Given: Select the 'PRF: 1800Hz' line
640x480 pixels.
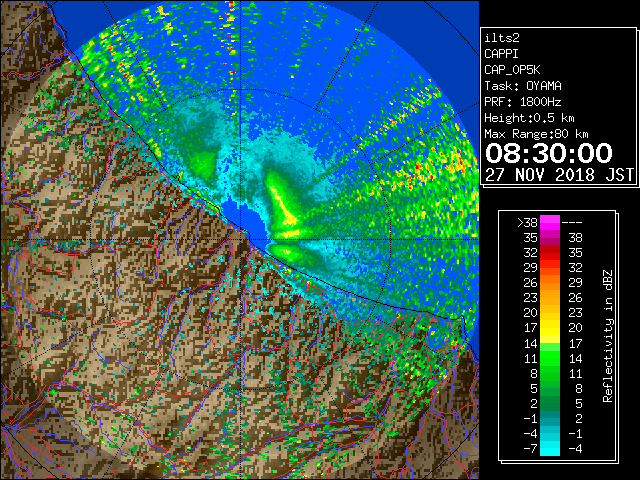Looking at the screenshot, I should (x=523, y=102).
